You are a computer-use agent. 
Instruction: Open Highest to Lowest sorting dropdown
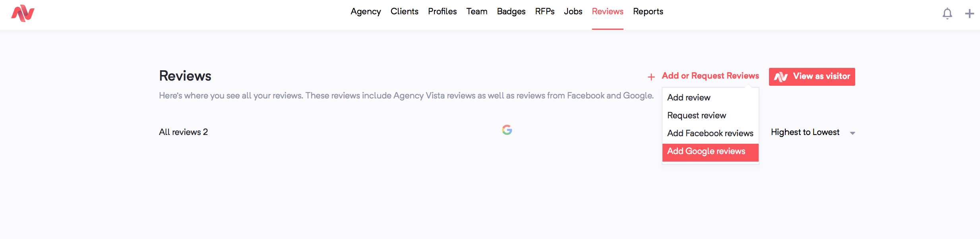pyautogui.click(x=813, y=132)
